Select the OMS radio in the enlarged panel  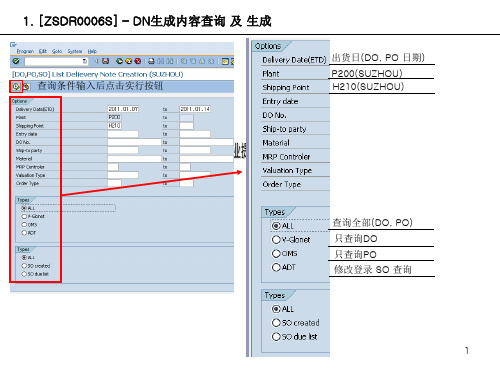coord(276,254)
